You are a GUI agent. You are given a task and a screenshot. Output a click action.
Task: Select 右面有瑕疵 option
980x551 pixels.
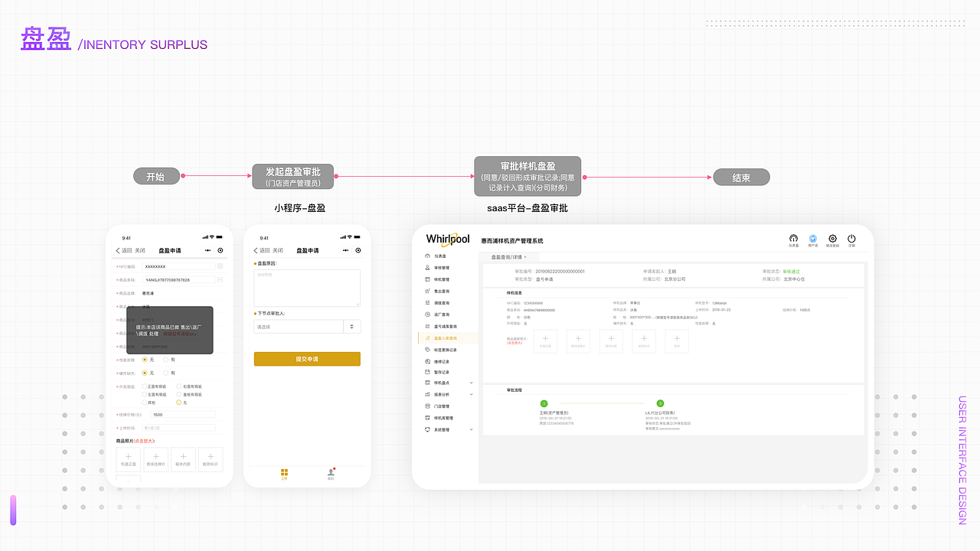coord(189,386)
